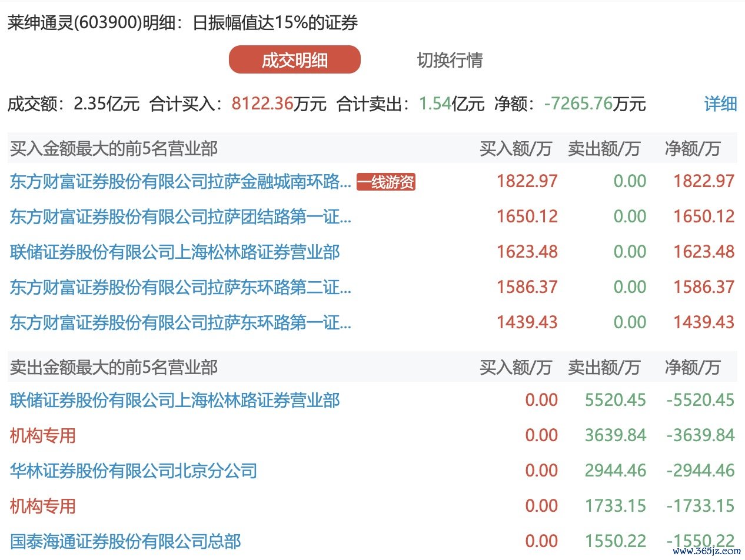Image resolution: width=745 pixels, height=560 pixels.
Task: Click buy amount 1586.37 cell
Action: click(527, 288)
